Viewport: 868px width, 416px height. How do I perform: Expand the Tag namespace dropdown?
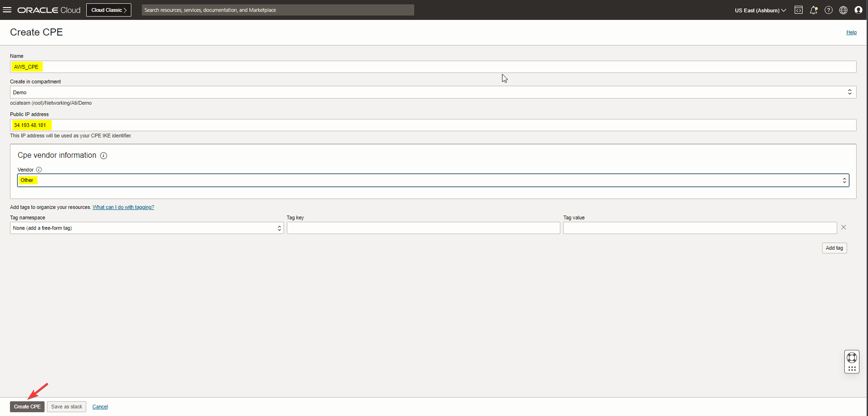[147, 228]
